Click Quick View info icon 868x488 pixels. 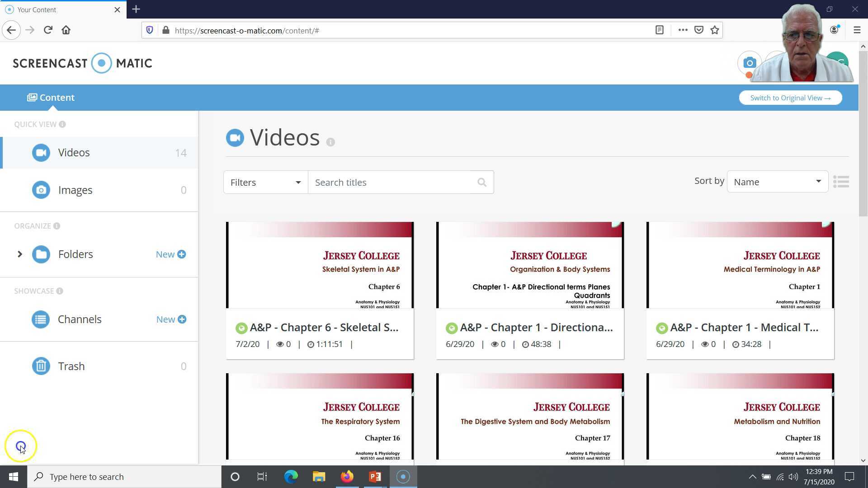tap(62, 124)
